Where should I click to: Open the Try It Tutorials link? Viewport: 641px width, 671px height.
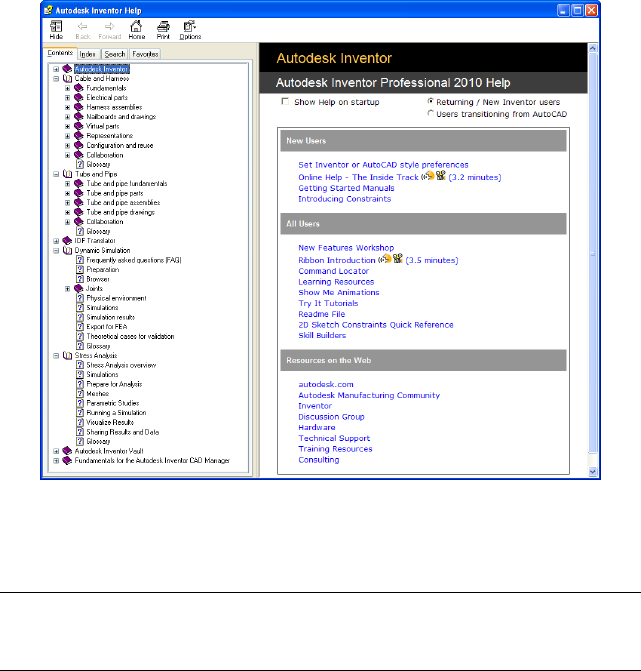tap(328, 303)
